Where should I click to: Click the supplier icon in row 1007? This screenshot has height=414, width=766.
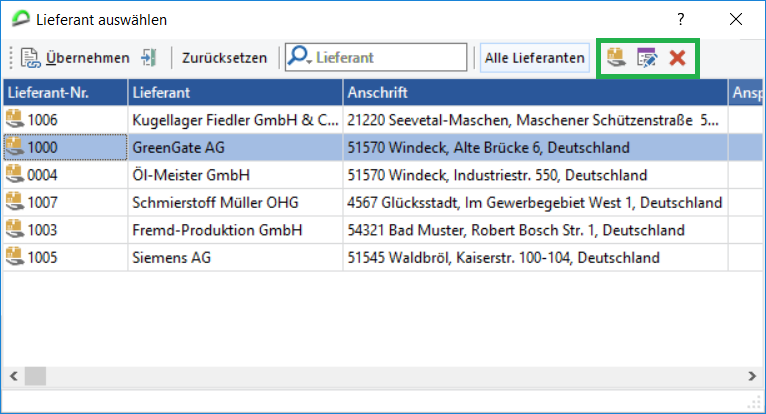pos(15,201)
